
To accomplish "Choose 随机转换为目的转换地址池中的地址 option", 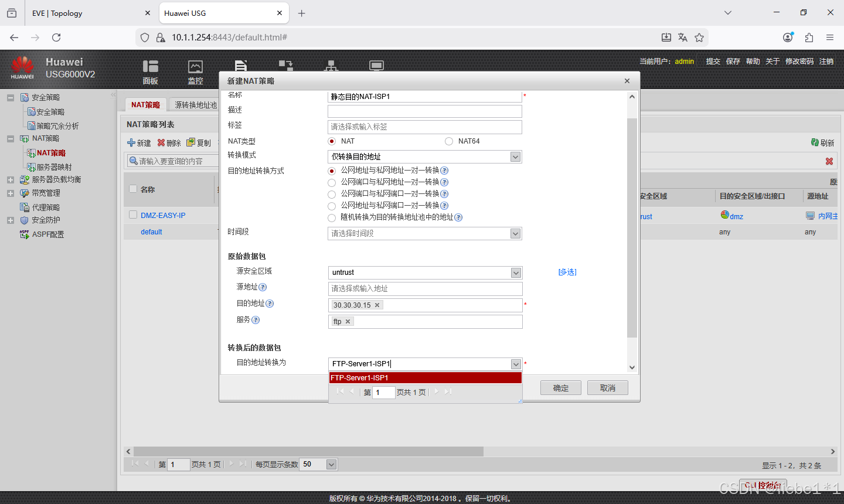I will pyautogui.click(x=331, y=217).
